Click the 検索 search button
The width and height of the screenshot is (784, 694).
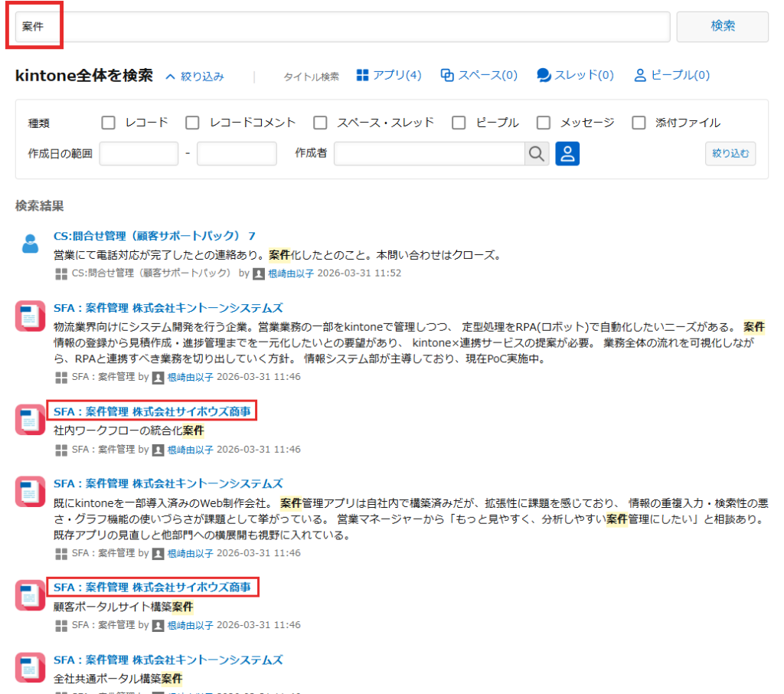(722, 27)
